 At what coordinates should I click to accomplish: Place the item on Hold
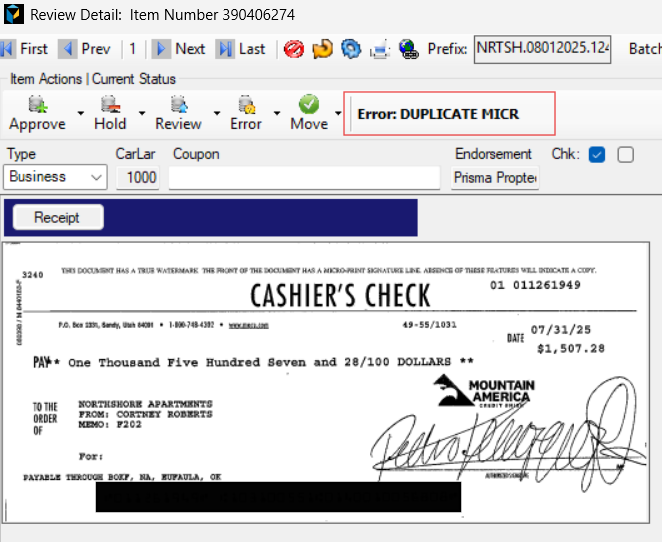110,112
